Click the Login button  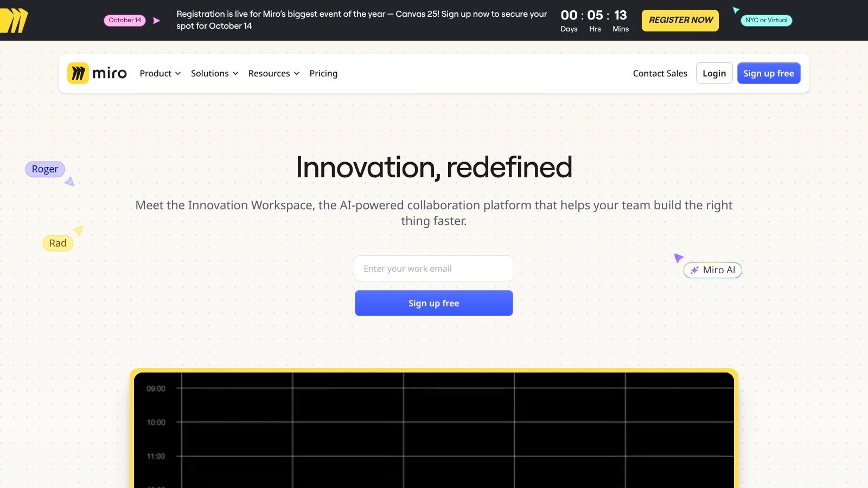point(714,73)
